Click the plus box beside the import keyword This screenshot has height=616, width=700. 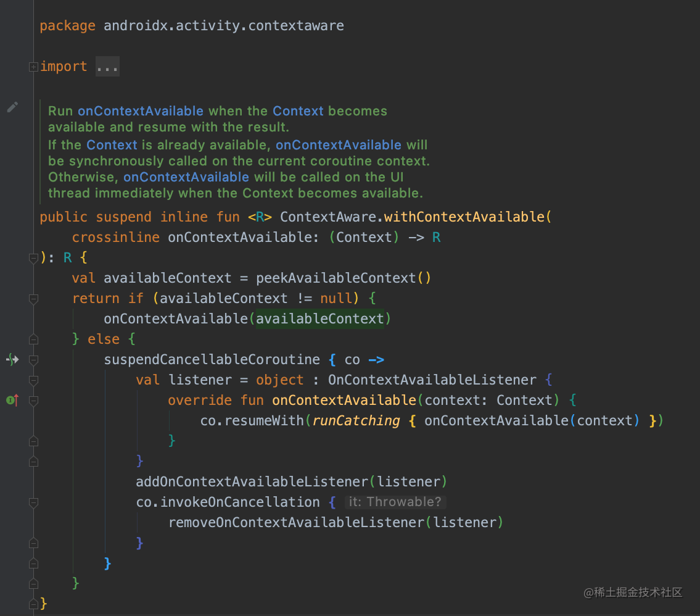pyautogui.click(x=33, y=66)
